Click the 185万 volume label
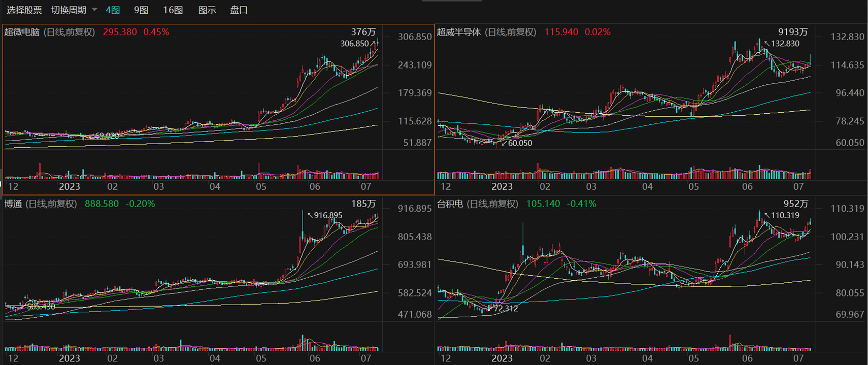Screen dimensions: 868x365 pyautogui.click(x=363, y=204)
